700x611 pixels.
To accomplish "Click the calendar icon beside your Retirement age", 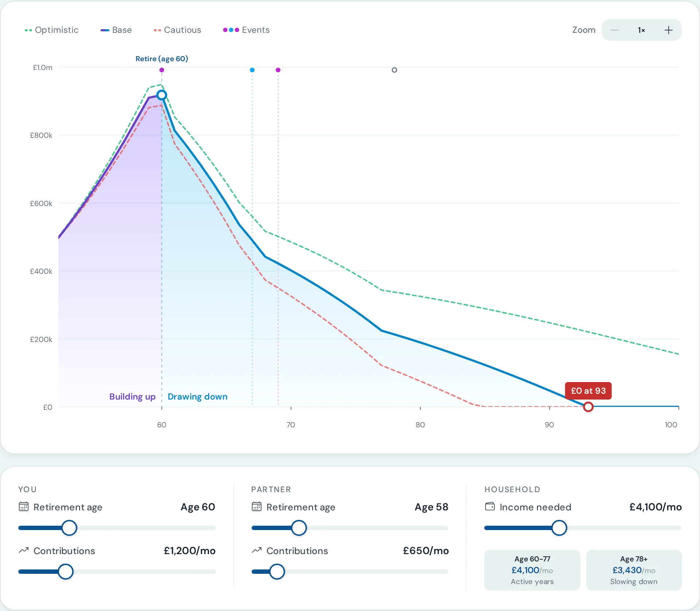I will [x=24, y=507].
